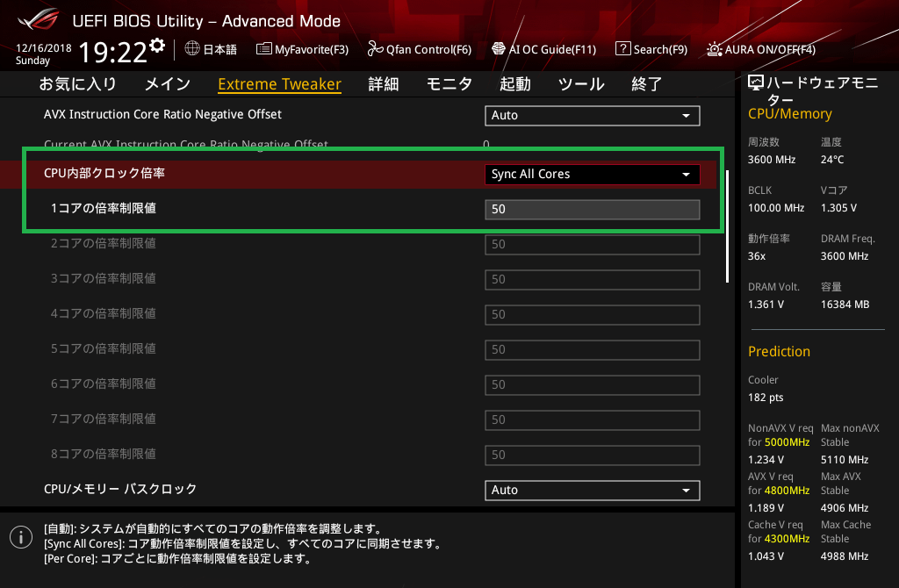The height and width of the screenshot is (588, 899).
Task: Click 7コアの倍率制限値 value field
Action: pos(592,419)
